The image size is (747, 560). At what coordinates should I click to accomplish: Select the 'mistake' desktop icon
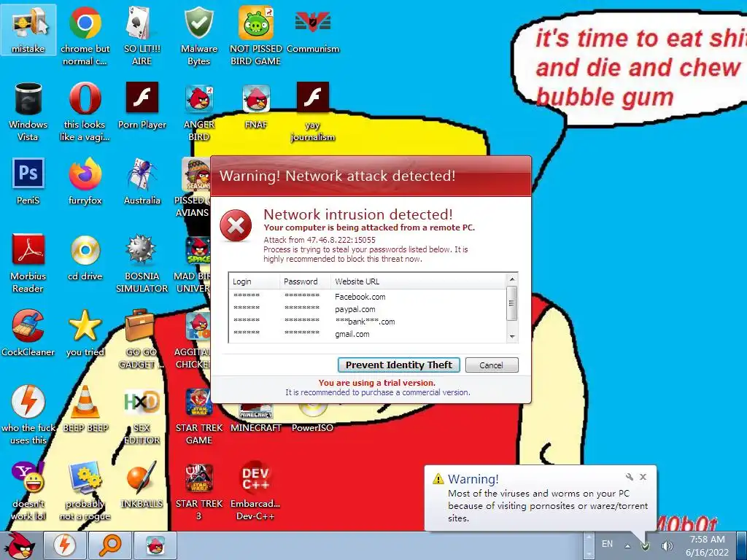pos(28,29)
